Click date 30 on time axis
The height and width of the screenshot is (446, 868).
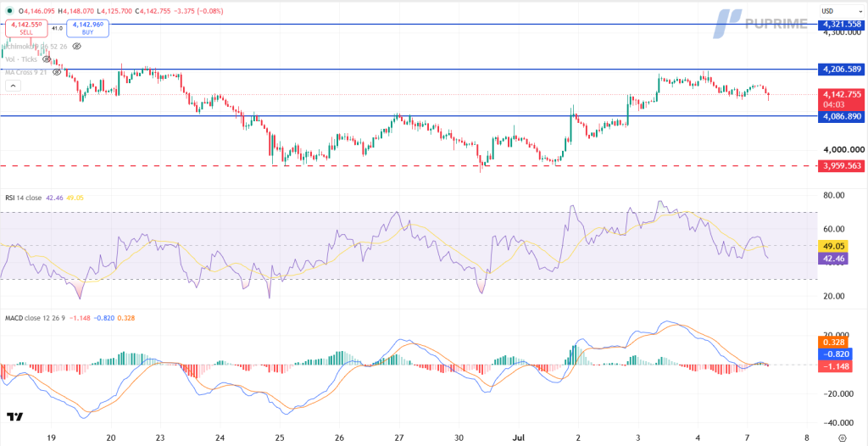click(459, 437)
